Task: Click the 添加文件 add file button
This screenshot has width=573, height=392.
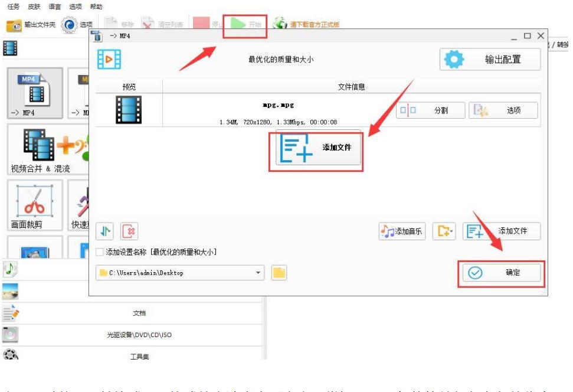Action: tap(317, 149)
